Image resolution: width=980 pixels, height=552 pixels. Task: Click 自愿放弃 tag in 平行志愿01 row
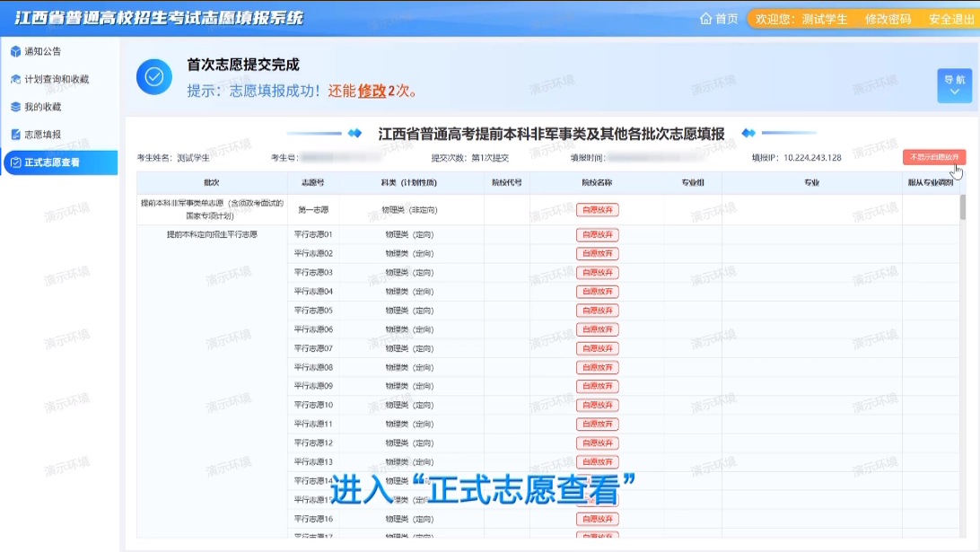[x=598, y=234]
